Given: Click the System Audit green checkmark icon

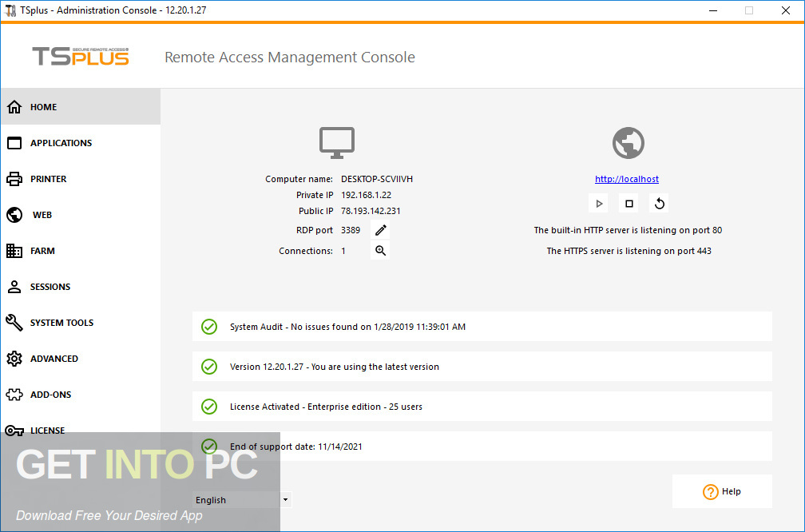Looking at the screenshot, I should pos(209,327).
